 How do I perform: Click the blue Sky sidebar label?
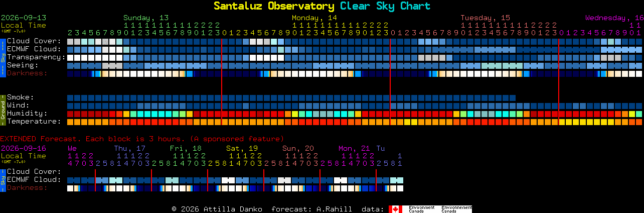pos(3,57)
